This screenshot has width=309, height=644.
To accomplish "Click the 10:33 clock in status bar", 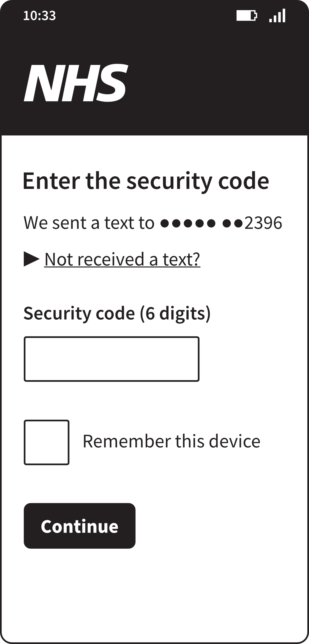I will [x=39, y=15].
